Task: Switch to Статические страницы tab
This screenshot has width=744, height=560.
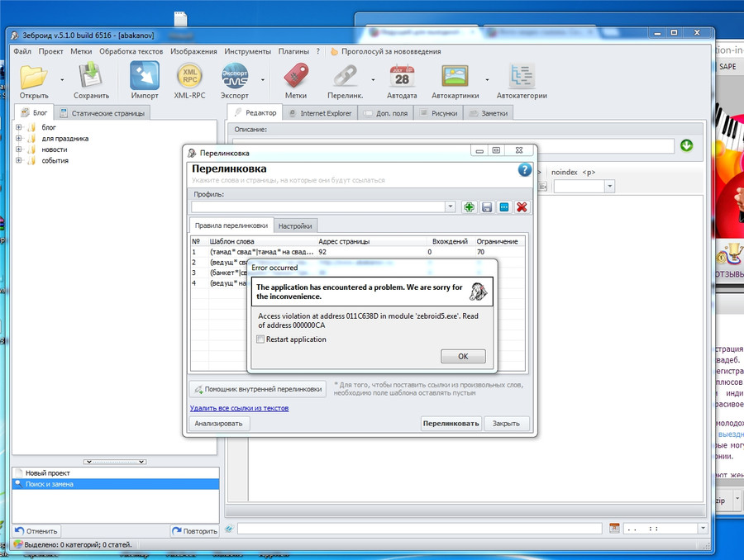Action: [102, 113]
